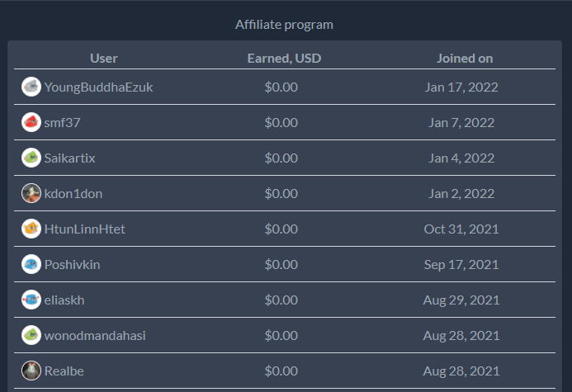Click the Saikartix username
This screenshot has height=392, width=572.
coord(69,158)
